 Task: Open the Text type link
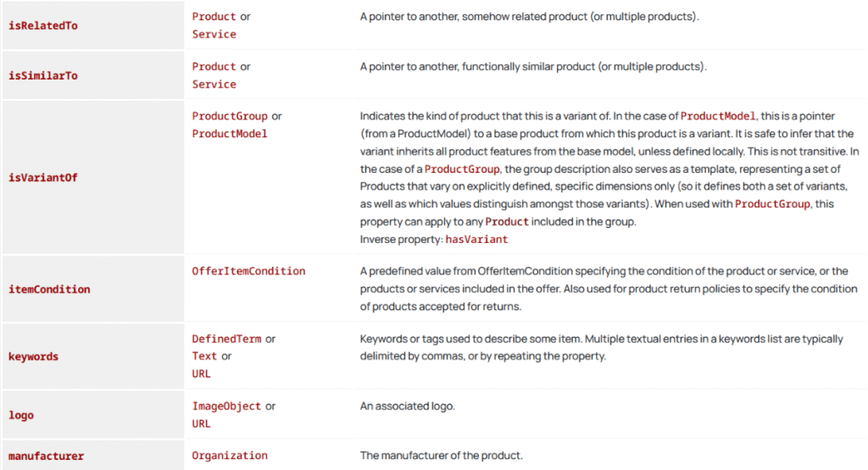click(x=204, y=357)
